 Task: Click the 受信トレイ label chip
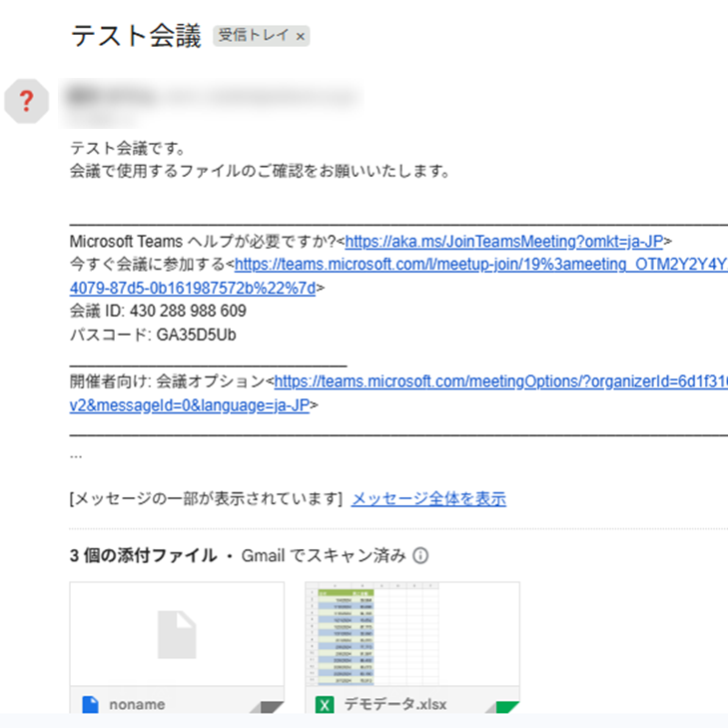pos(262,36)
